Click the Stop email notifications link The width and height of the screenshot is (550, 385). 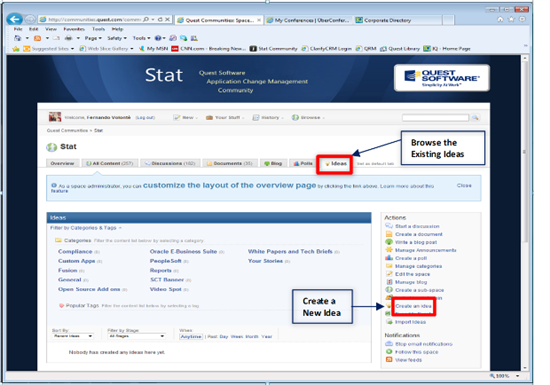point(424,344)
